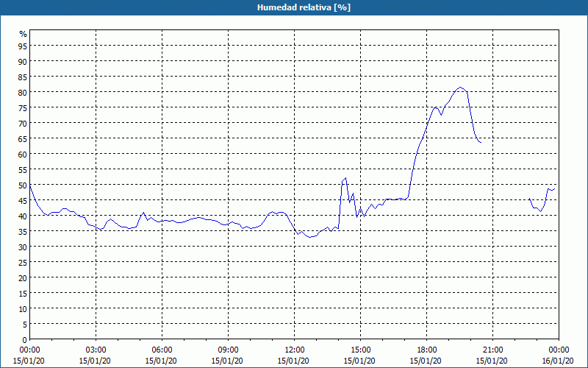This screenshot has width=588, height=368.
Task: Select the 90 y-axis label
Action: coord(23,61)
